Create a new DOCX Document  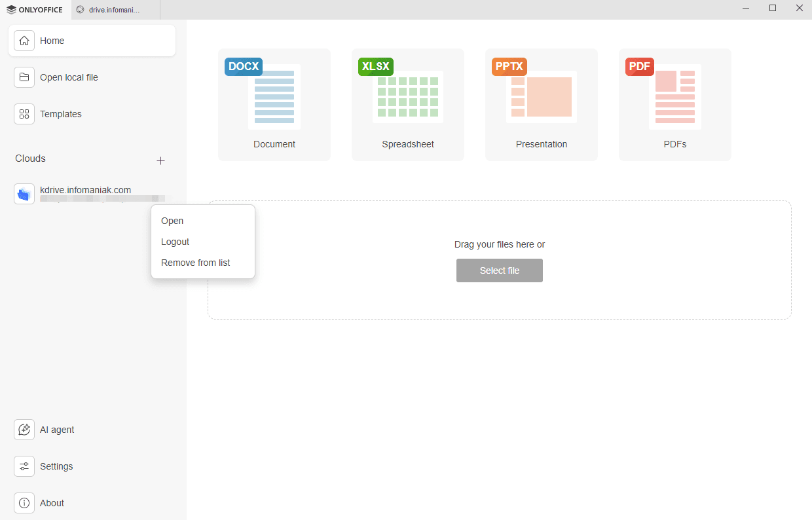pos(274,105)
